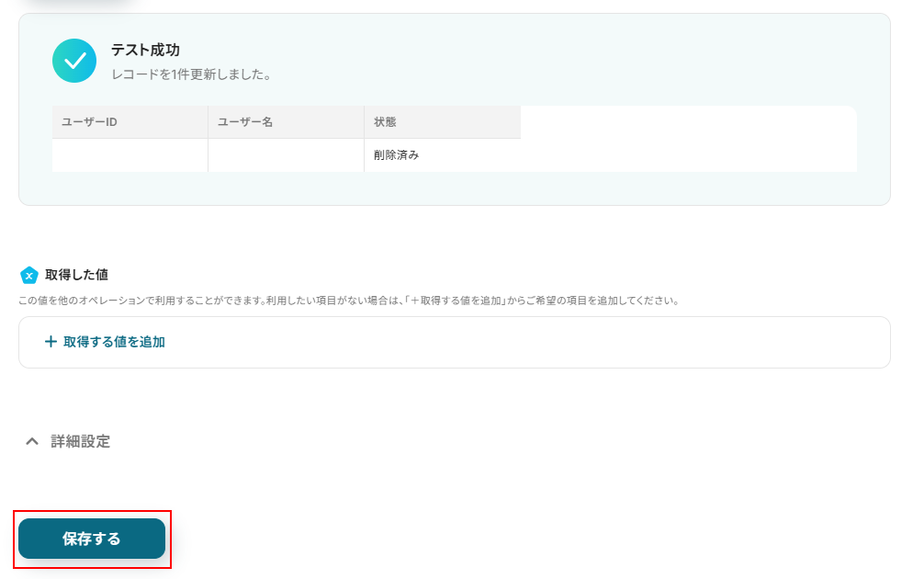Select the 状態 column header
This screenshot has height=579, width=924.
point(443,122)
